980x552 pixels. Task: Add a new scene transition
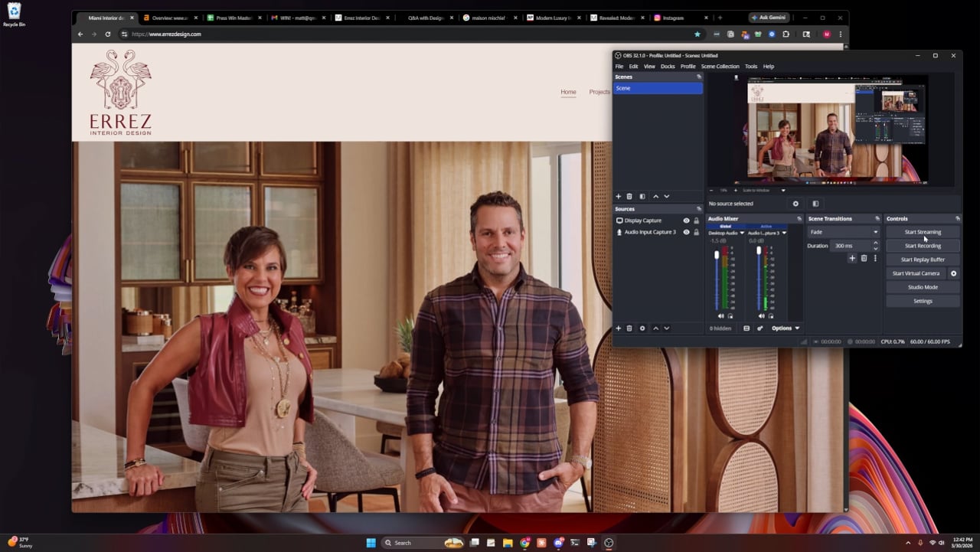tap(852, 259)
